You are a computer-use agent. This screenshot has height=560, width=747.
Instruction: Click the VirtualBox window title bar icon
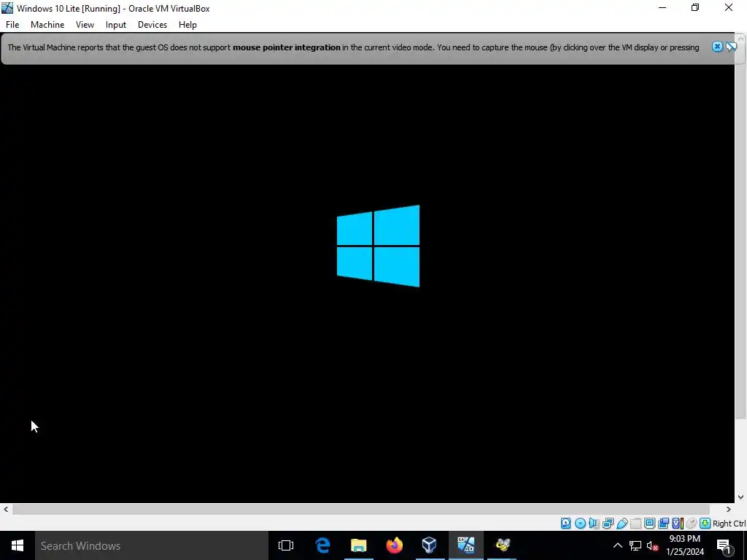[7, 8]
